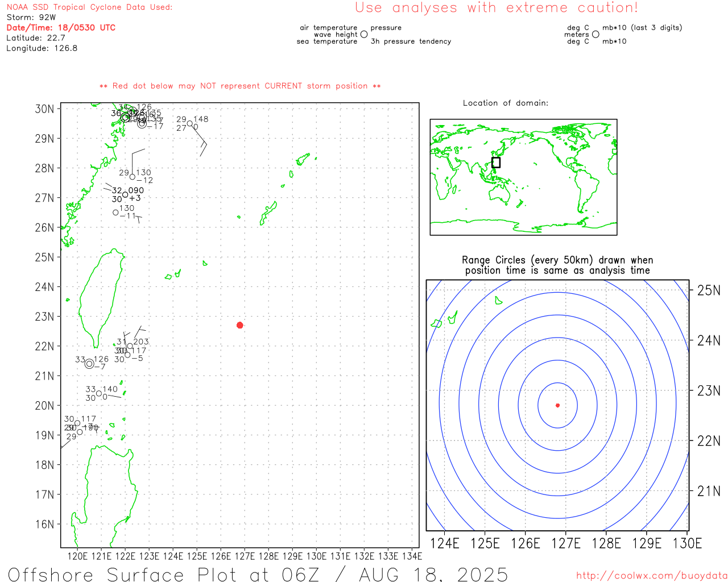
Task: Click the "Date/Time: 18/0530 UTC" line
Action: click(61, 27)
